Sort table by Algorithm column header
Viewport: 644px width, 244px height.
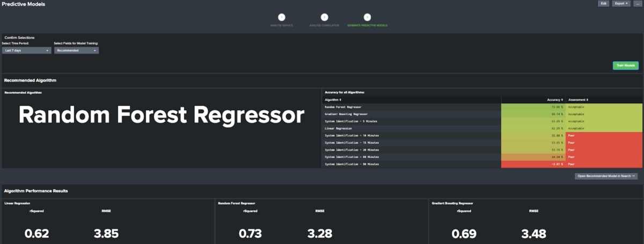(x=334, y=99)
